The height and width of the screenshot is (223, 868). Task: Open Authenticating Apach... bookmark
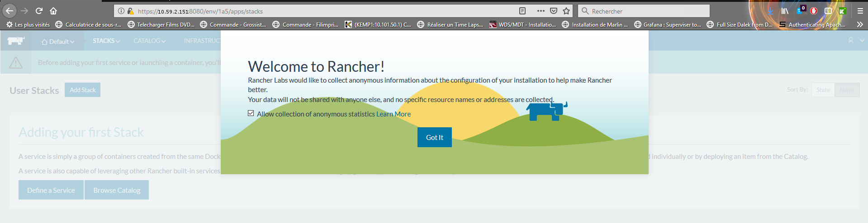[812, 24]
